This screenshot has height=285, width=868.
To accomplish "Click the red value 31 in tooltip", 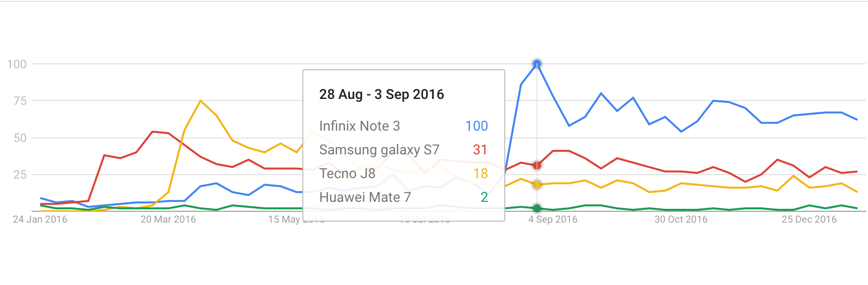I will tap(480, 150).
